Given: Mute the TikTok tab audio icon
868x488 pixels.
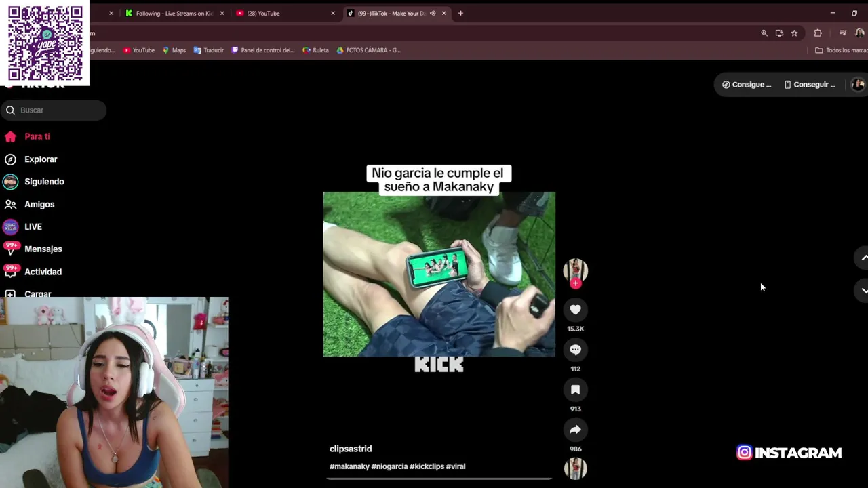Looking at the screenshot, I should (x=433, y=13).
